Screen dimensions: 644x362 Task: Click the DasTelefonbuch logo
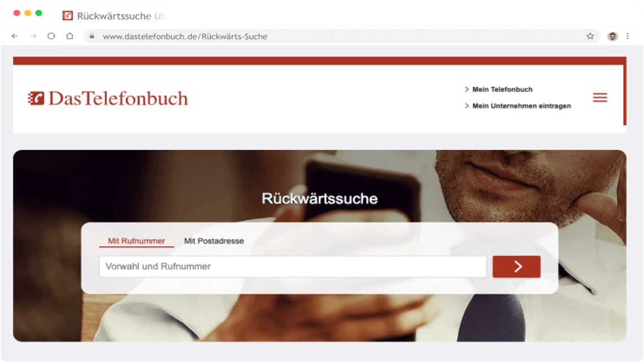pos(107,98)
